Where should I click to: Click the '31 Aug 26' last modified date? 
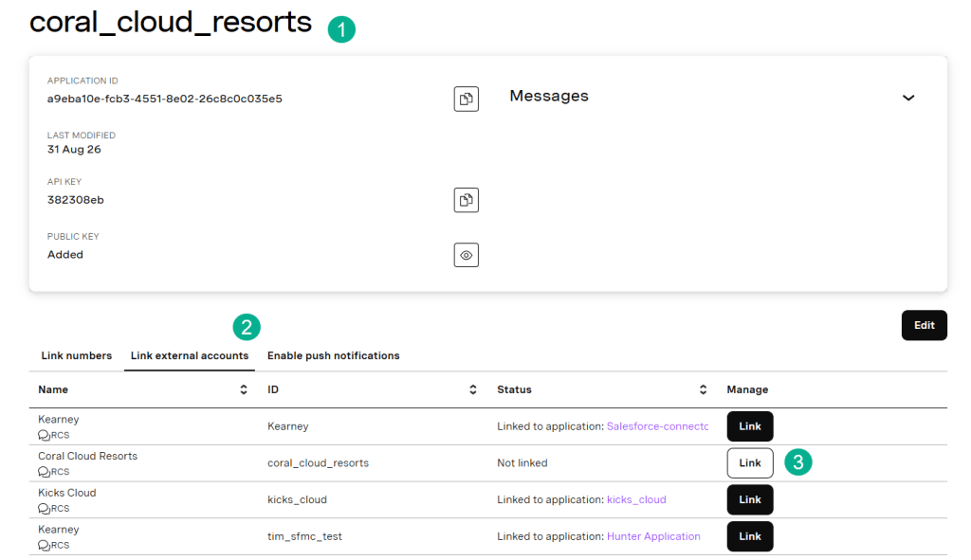[x=74, y=150]
